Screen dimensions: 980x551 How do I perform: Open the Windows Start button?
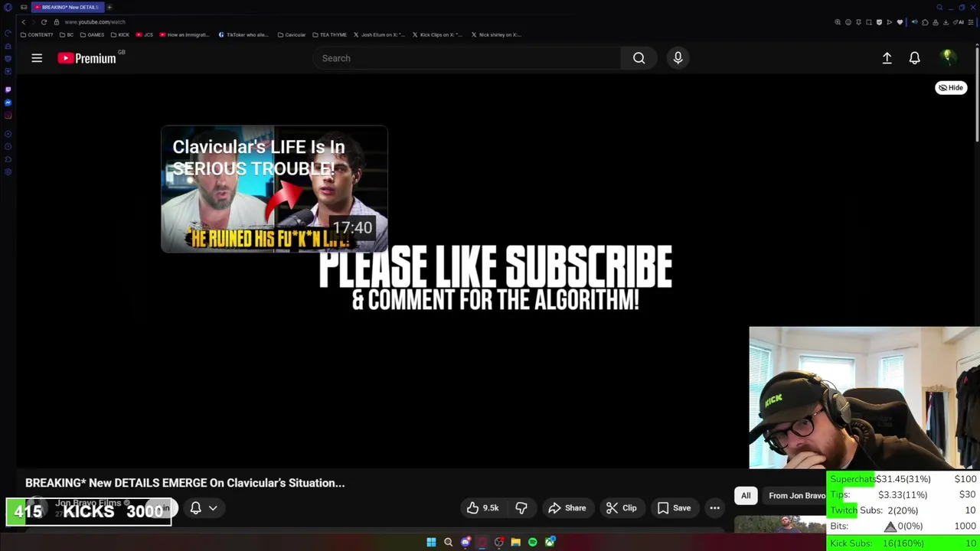click(431, 543)
